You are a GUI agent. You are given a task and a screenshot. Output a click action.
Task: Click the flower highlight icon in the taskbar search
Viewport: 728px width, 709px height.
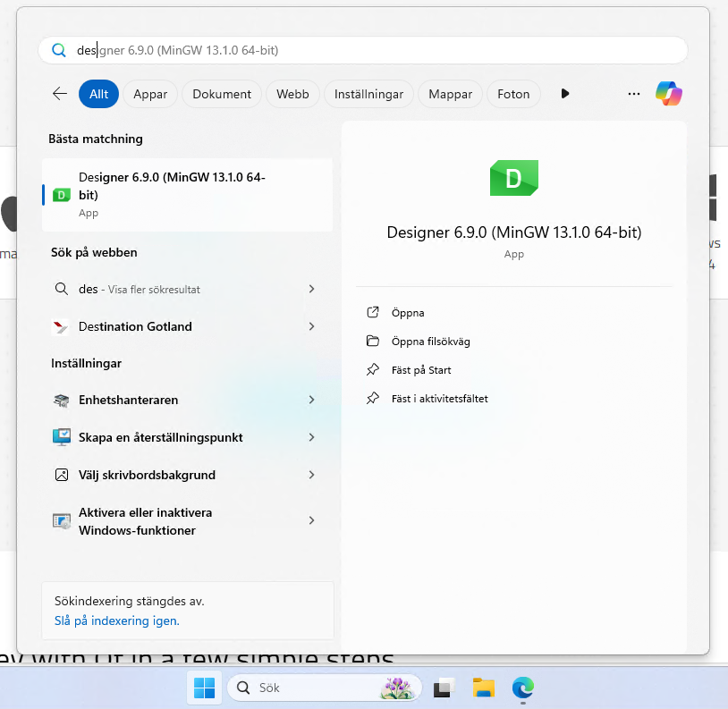pos(397,688)
